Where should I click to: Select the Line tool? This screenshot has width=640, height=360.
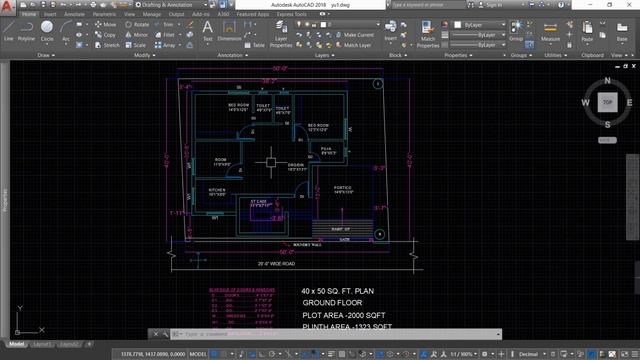point(9,31)
